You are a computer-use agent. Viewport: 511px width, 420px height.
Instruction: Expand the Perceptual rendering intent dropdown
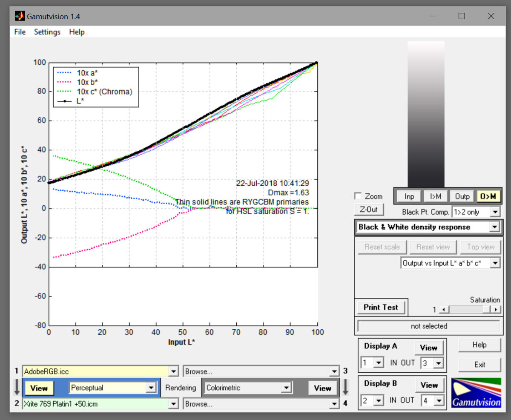150,388
